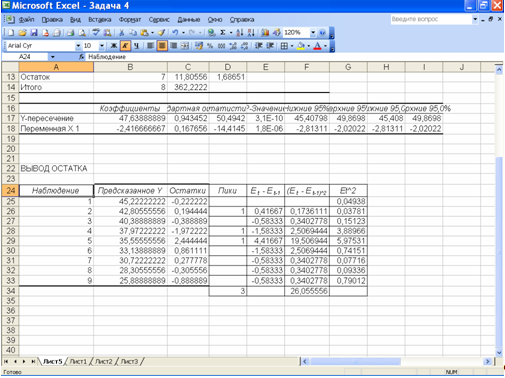Click the Введите вопрос help box
The height and width of the screenshot is (378, 505).
coord(431,19)
